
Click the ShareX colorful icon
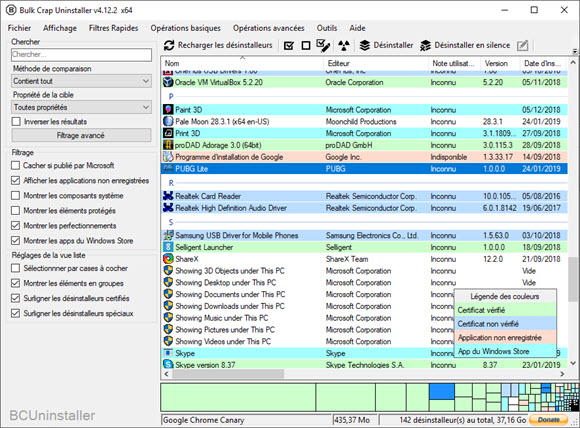[x=168, y=259]
